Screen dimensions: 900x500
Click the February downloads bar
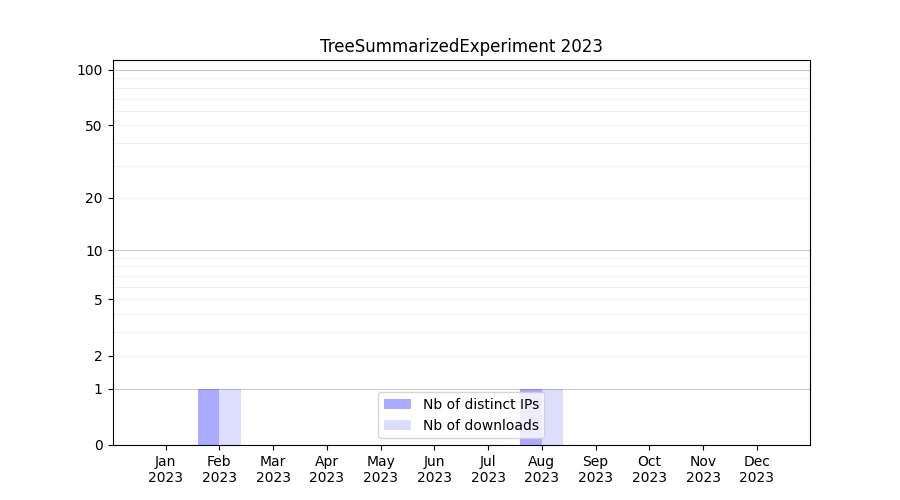[230, 417]
